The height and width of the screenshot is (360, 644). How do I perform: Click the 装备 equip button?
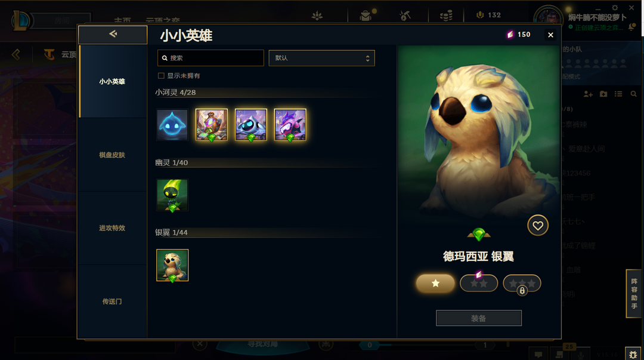[478, 318]
